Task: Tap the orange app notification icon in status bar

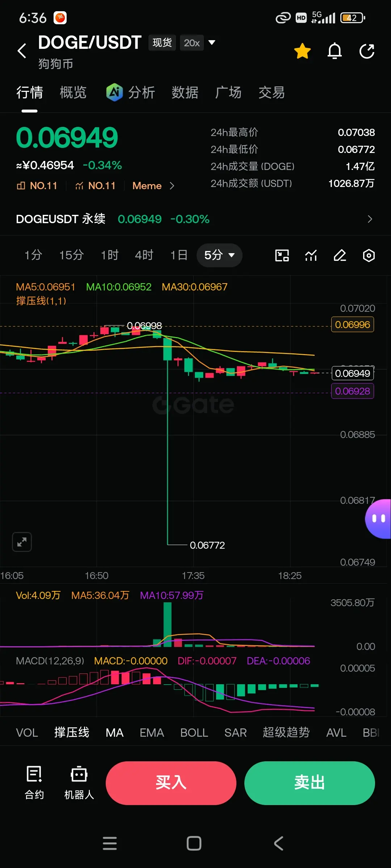Action: tap(60, 18)
